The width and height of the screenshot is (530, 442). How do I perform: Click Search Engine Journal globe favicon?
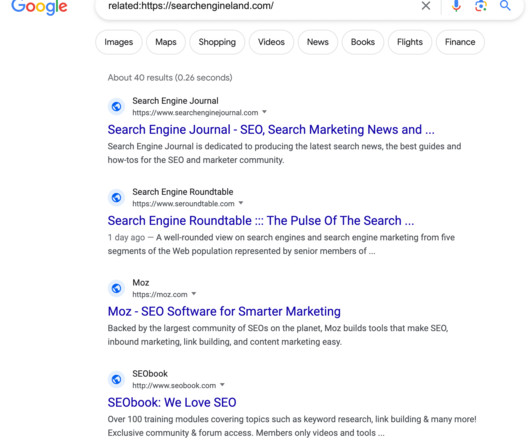117,106
